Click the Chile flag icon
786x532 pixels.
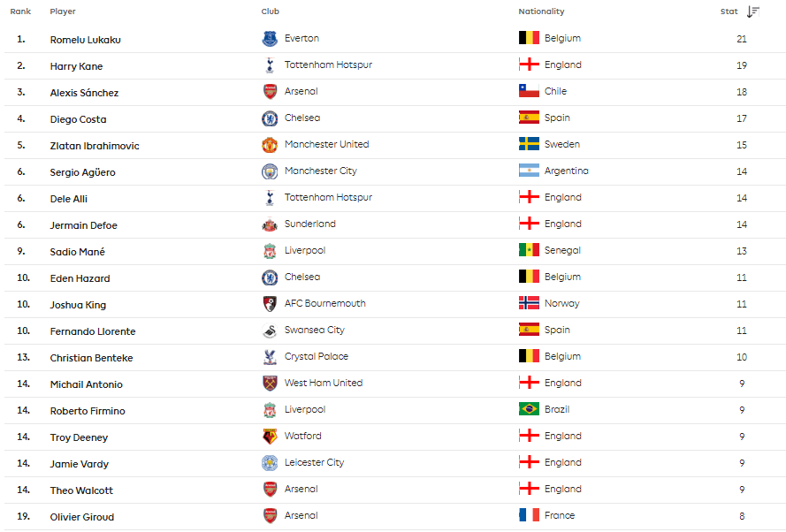point(529,91)
